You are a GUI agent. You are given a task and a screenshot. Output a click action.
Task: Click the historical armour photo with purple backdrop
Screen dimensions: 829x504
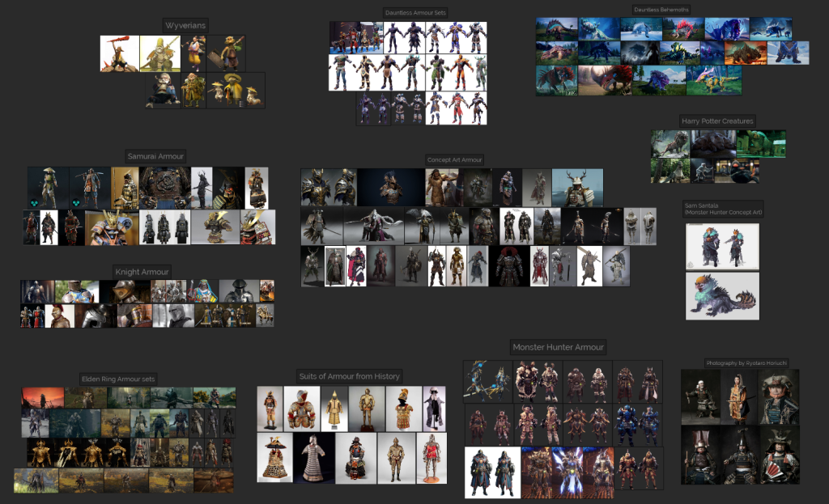[435, 409]
